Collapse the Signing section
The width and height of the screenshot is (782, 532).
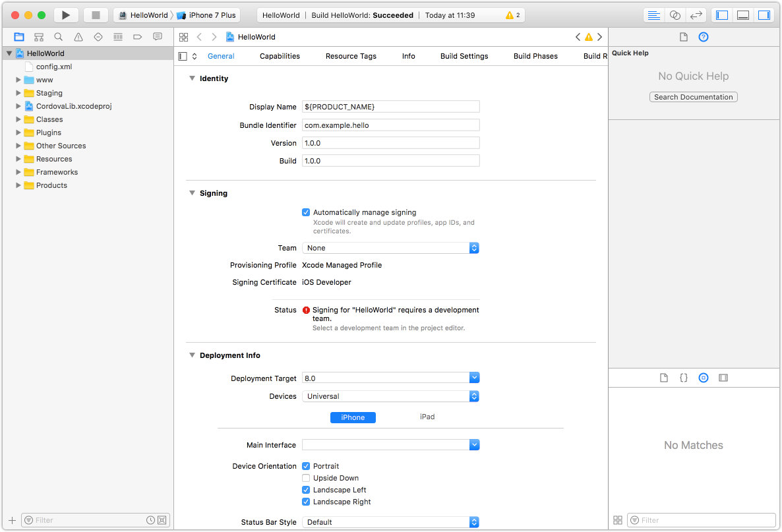click(x=192, y=193)
